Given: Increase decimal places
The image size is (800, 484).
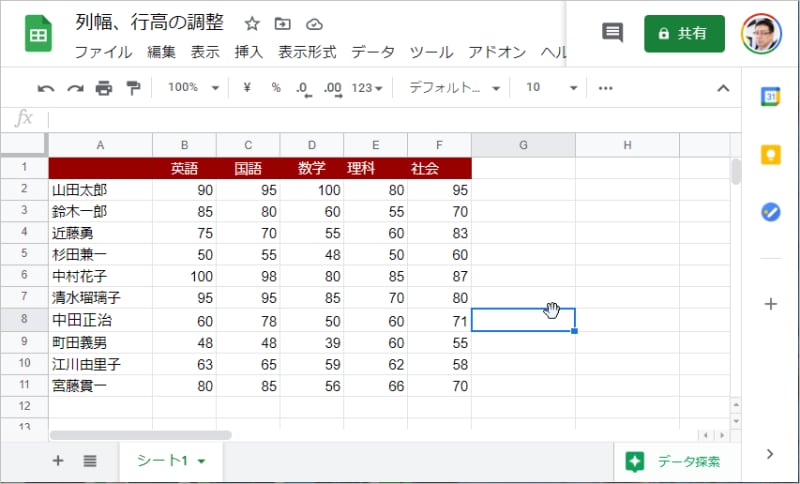Looking at the screenshot, I should (333, 89).
